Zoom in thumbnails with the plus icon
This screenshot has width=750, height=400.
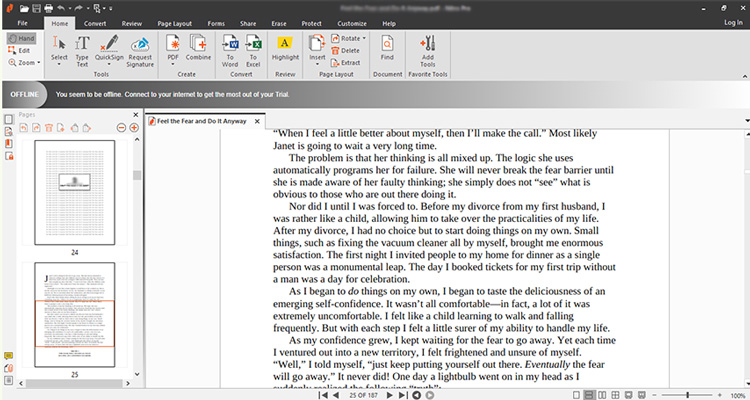tap(134, 128)
